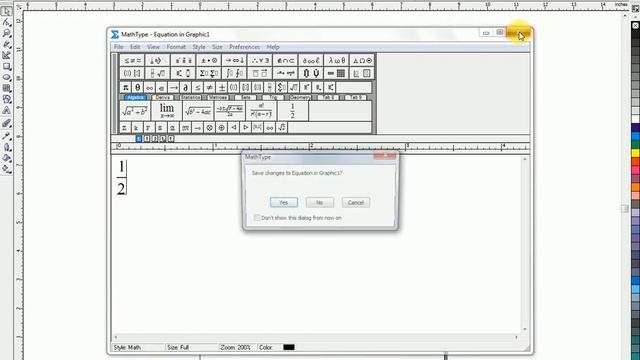The image size is (640, 360).
Task: Select the last tab stop type button
Action: pos(171,139)
